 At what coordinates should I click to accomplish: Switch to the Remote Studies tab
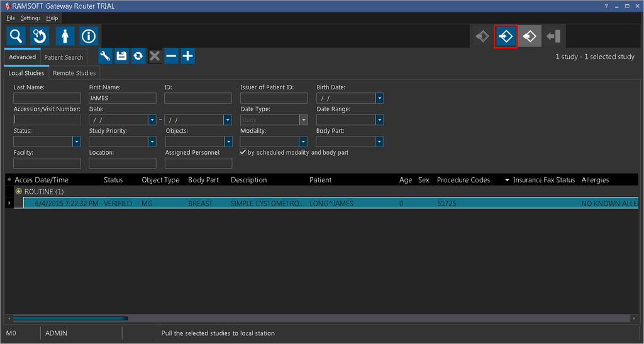pyautogui.click(x=74, y=73)
